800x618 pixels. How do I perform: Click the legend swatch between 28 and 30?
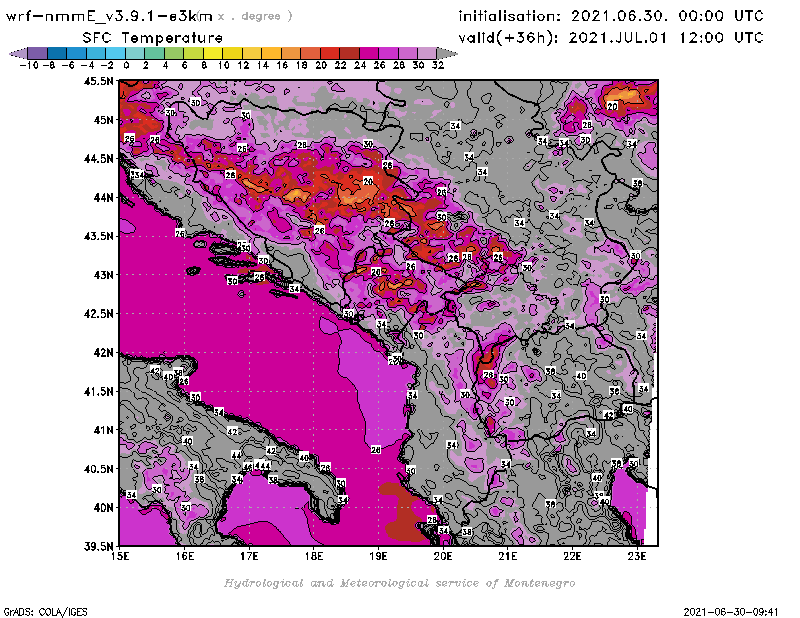point(408,53)
